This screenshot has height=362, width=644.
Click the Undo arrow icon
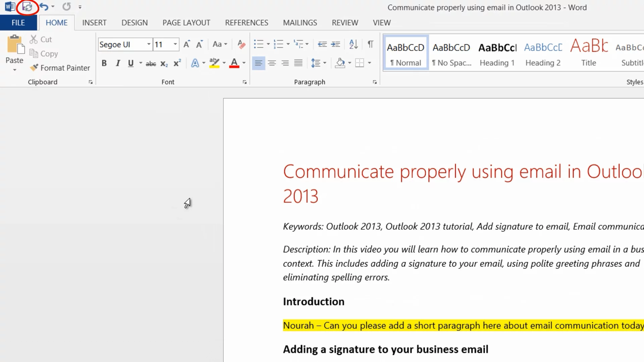[x=44, y=7]
